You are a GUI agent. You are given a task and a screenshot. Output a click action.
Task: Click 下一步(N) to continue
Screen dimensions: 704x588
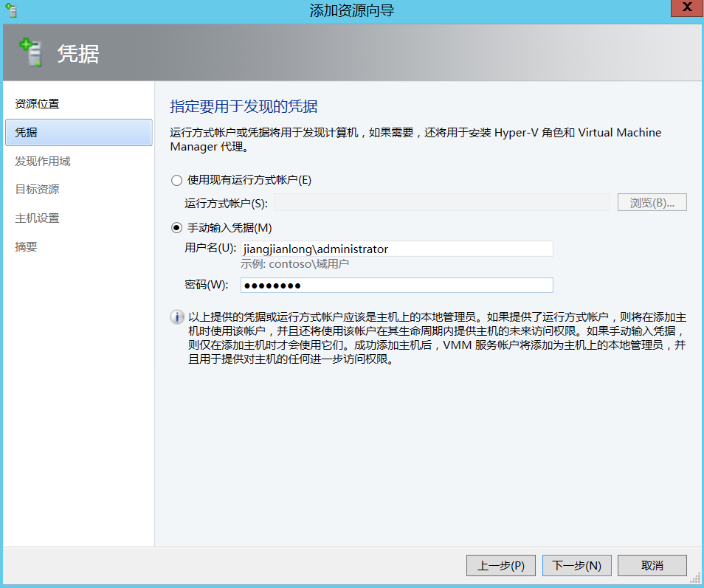point(576,566)
